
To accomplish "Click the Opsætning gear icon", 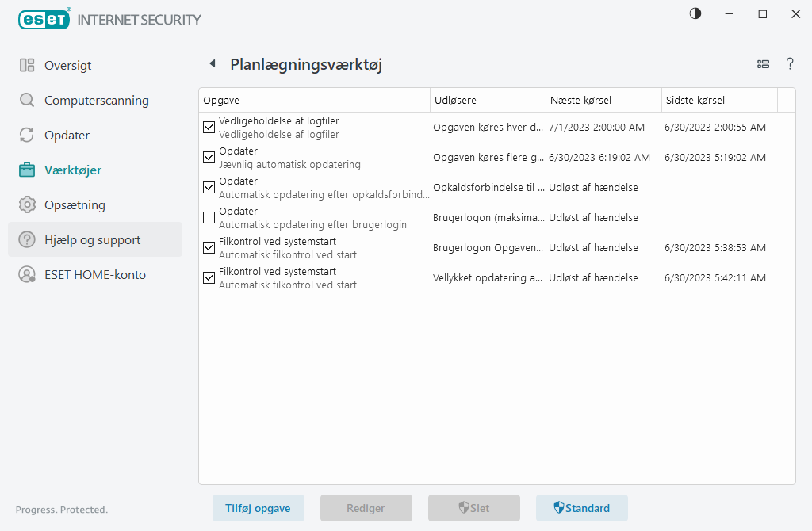I will (x=27, y=204).
